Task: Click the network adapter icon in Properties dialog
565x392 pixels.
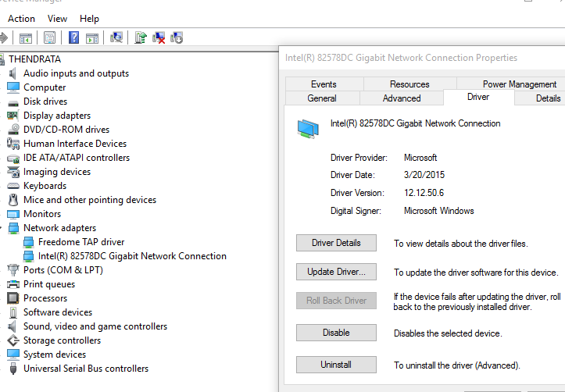Action: coord(308,129)
